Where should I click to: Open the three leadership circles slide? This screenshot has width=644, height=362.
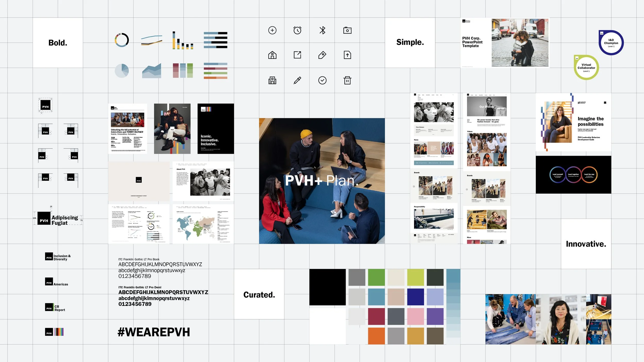click(573, 175)
